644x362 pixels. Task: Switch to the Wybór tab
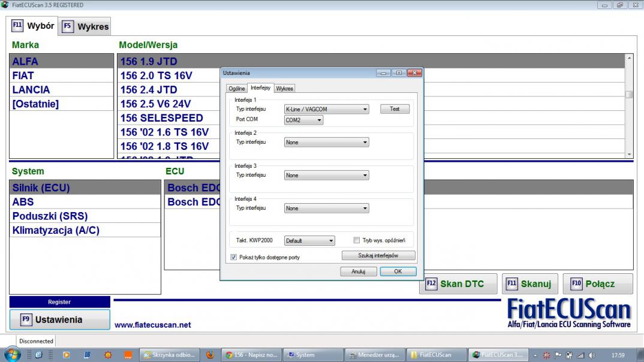coord(32,26)
